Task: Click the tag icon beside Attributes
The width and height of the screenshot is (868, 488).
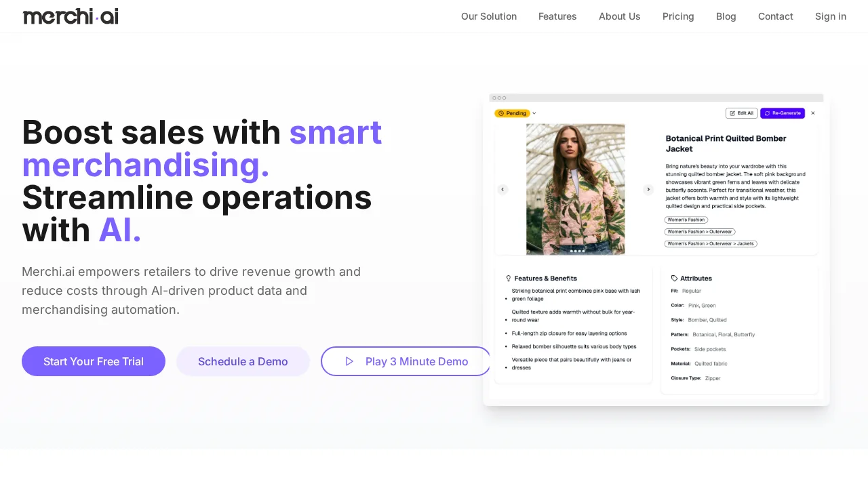Action: pyautogui.click(x=673, y=278)
